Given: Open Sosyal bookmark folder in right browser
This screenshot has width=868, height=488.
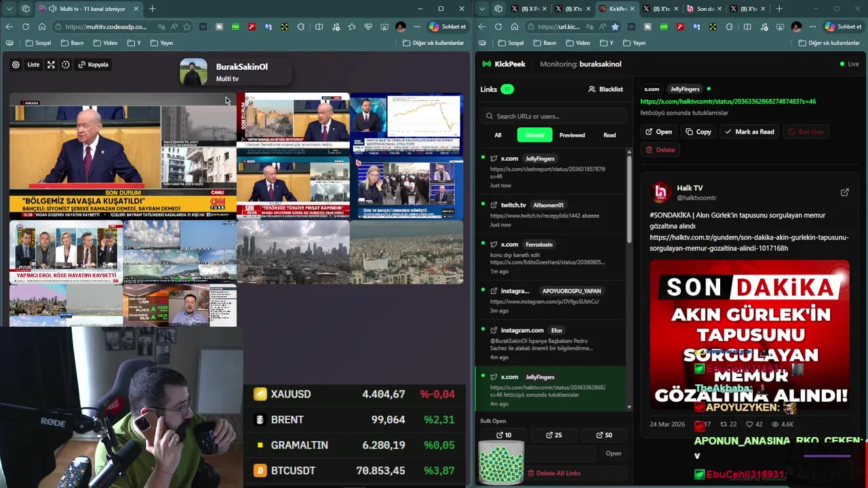Looking at the screenshot, I should tap(511, 43).
